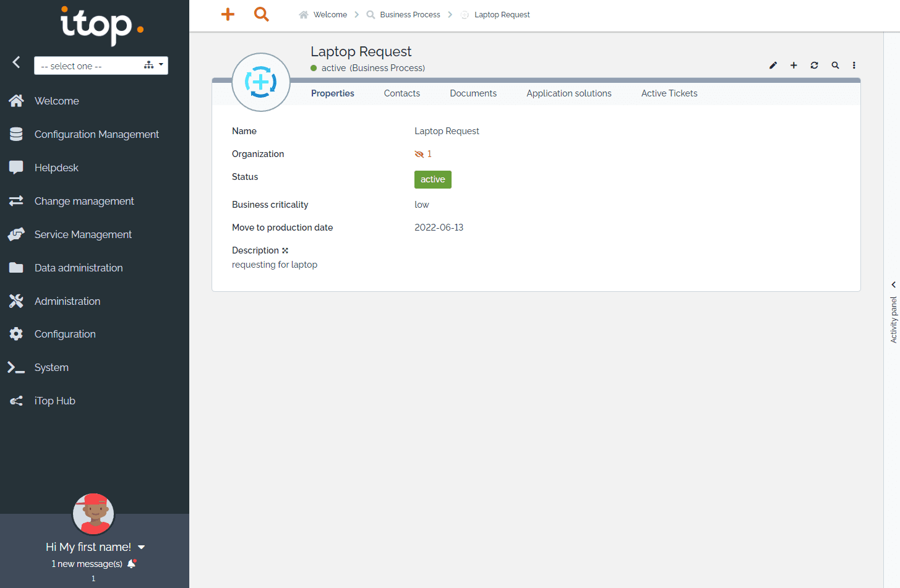Click the active status badge
The width and height of the screenshot is (900, 588).
(x=432, y=179)
